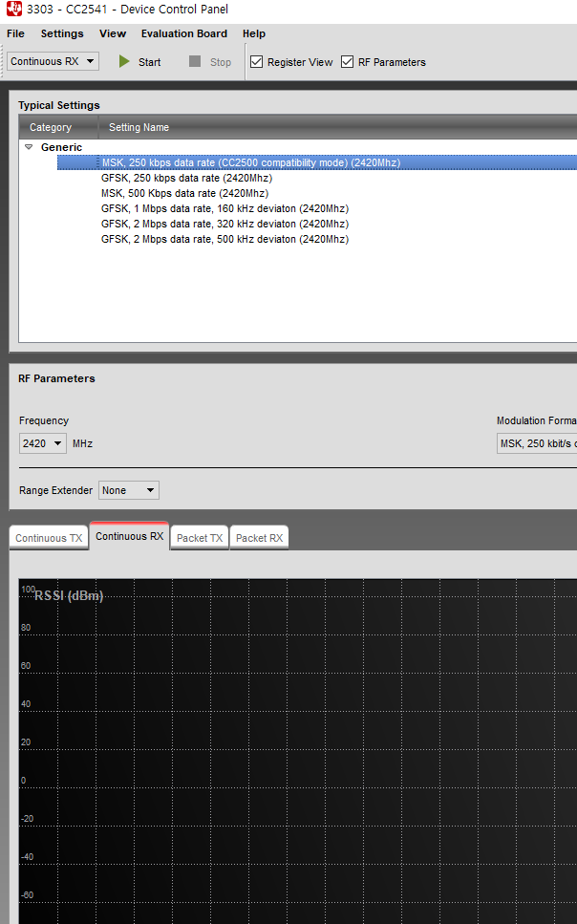The height and width of the screenshot is (924, 577).
Task: Open the Continuous RX mode dropdown
Action: [53, 61]
